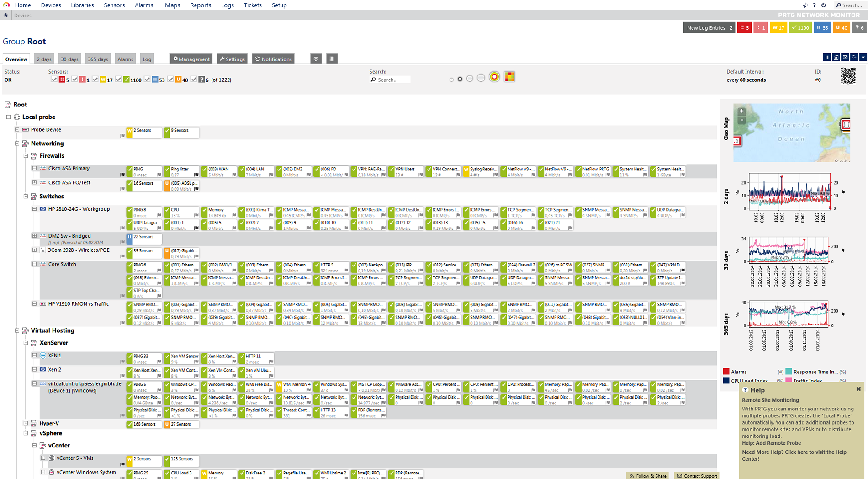Open the QR code for Group Root
Screen dimensions: 868x479
click(848, 76)
